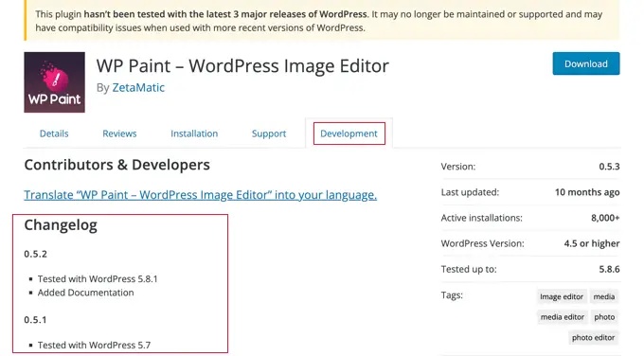Open the photo editor tag
644x356 pixels.
coord(593,337)
